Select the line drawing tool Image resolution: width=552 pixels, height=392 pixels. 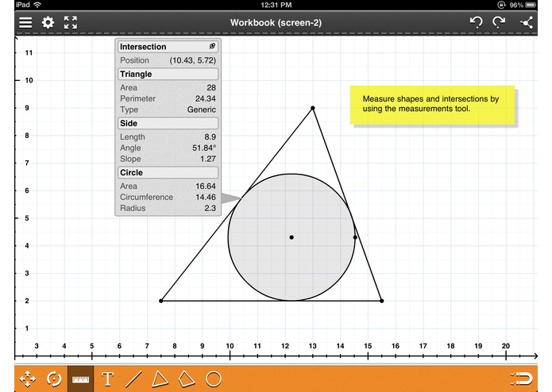coord(133,379)
